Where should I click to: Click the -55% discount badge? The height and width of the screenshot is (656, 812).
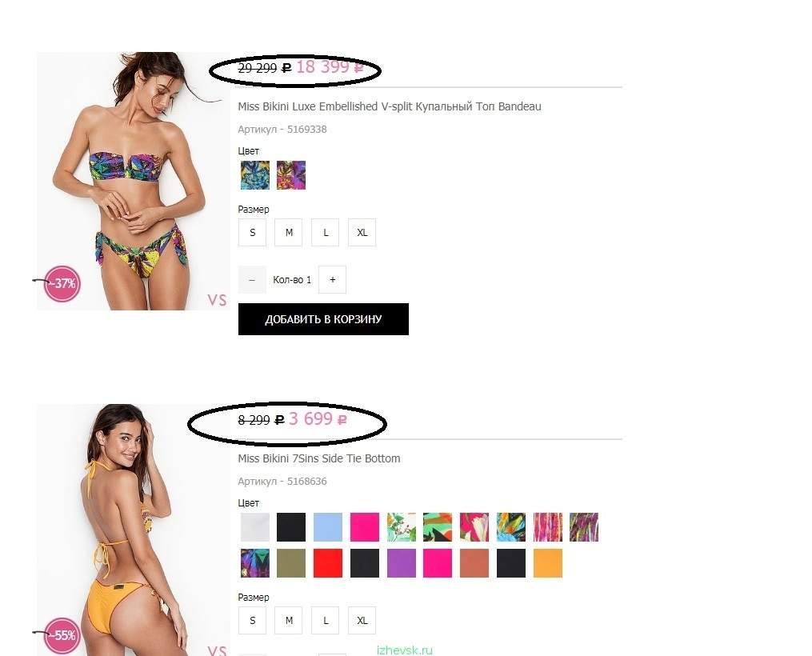[x=62, y=635]
